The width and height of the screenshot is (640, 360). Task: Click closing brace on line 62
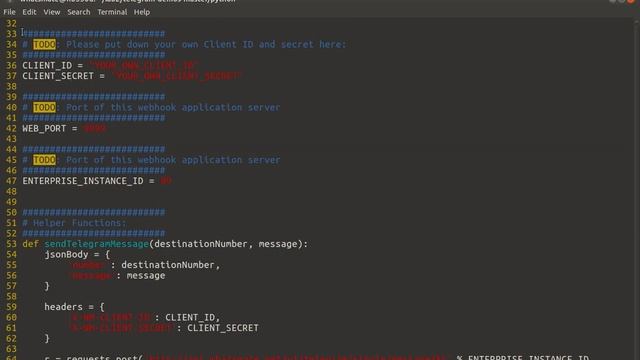(x=47, y=339)
